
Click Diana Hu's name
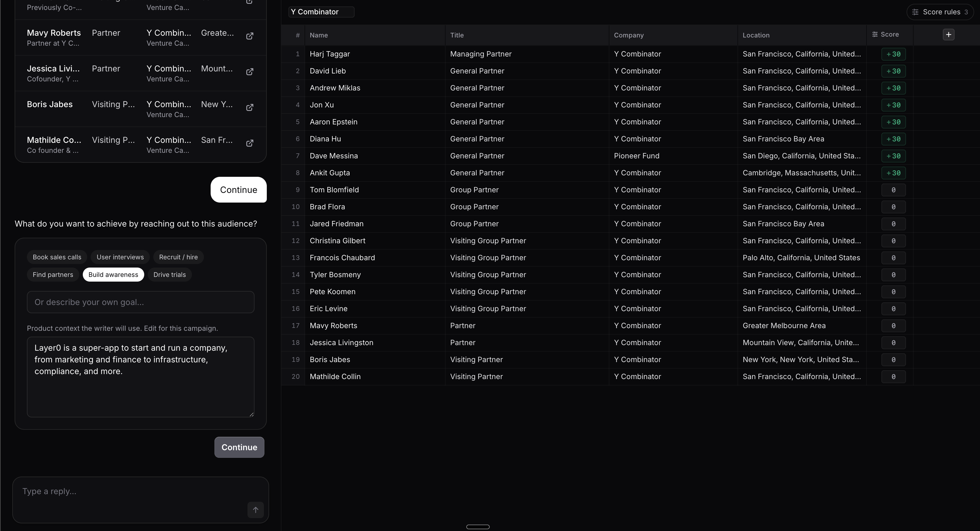pyautogui.click(x=325, y=139)
